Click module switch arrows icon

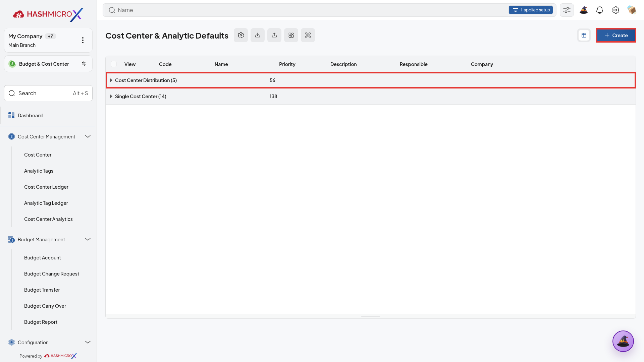pyautogui.click(x=84, y=64)
